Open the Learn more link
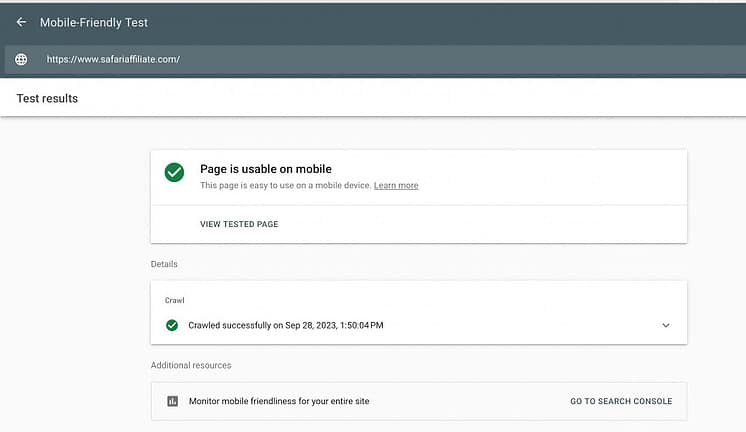Screen dimensions: 746x432 396,186
